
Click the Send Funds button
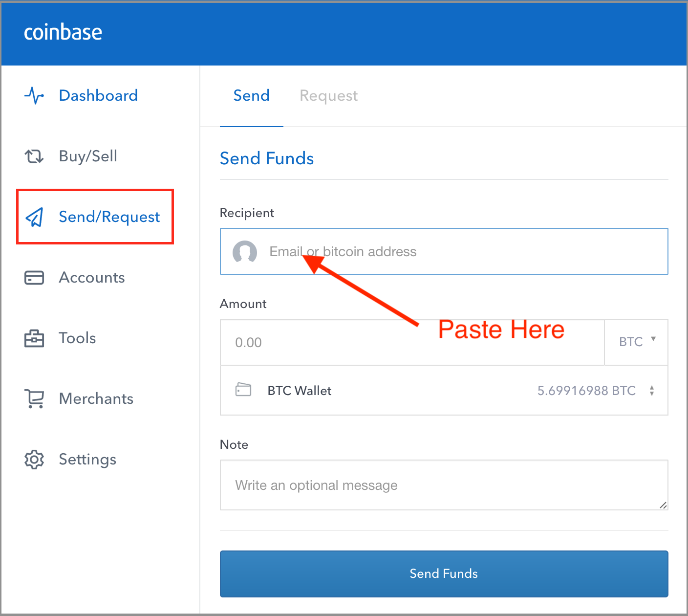pos(444,574)
